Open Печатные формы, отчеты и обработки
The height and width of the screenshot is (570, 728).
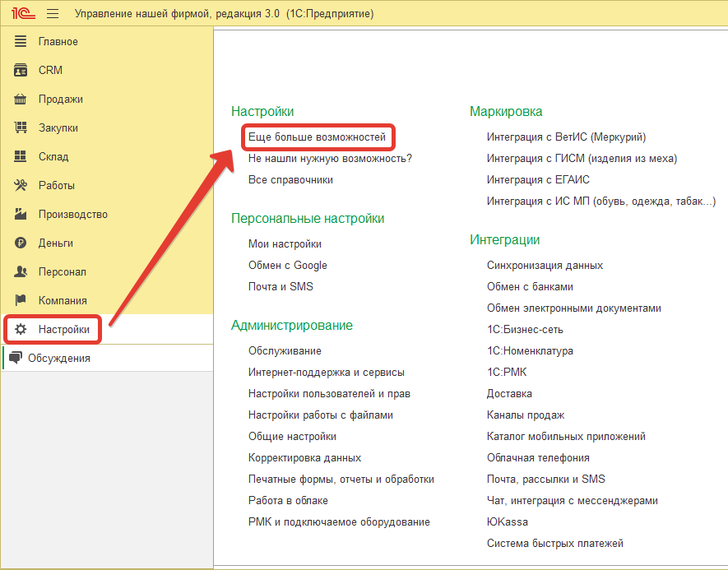341,479
